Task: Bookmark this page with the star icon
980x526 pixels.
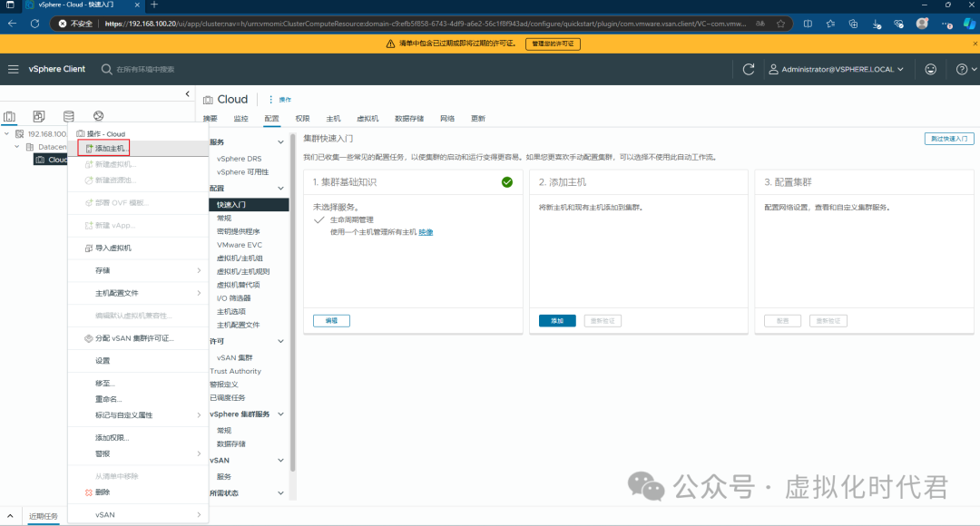Action: pyautogui.click(x=780, y=24)
